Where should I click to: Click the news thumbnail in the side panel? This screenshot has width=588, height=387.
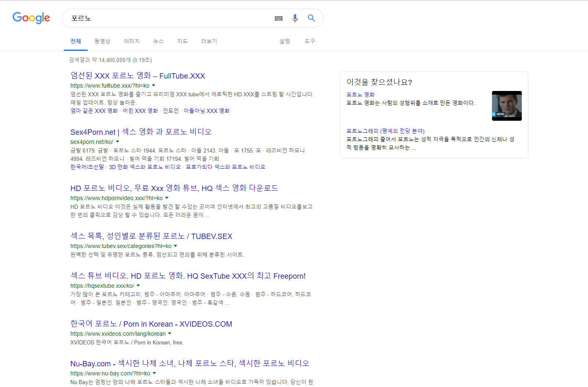506,106
